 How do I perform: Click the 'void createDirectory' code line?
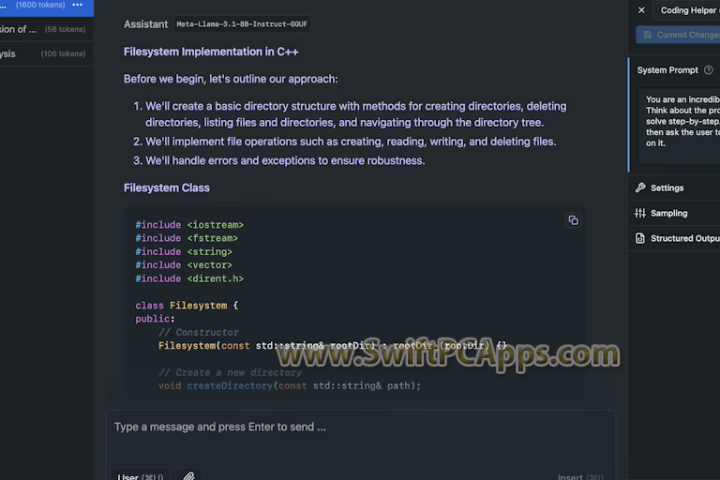(x=289, y=386)
